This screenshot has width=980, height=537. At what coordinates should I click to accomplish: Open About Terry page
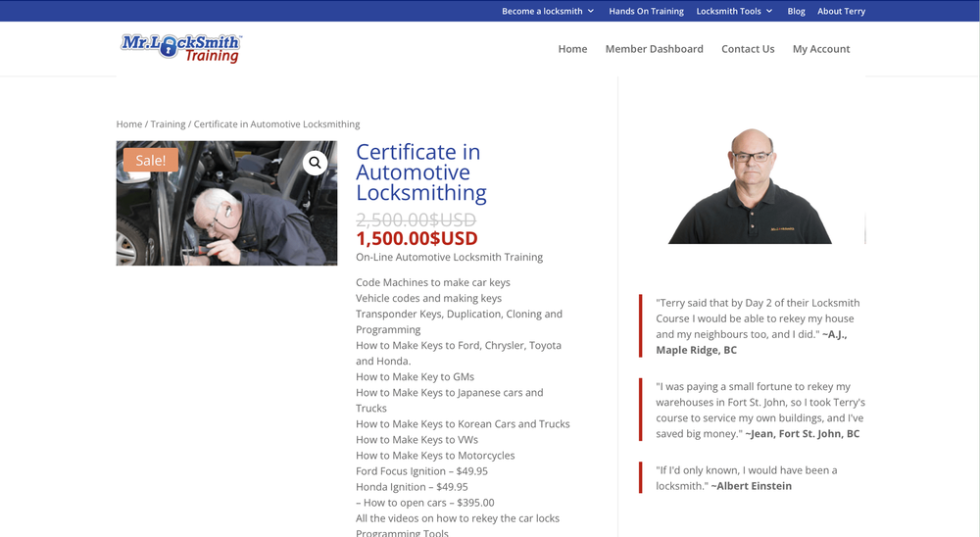pos(841,11)
